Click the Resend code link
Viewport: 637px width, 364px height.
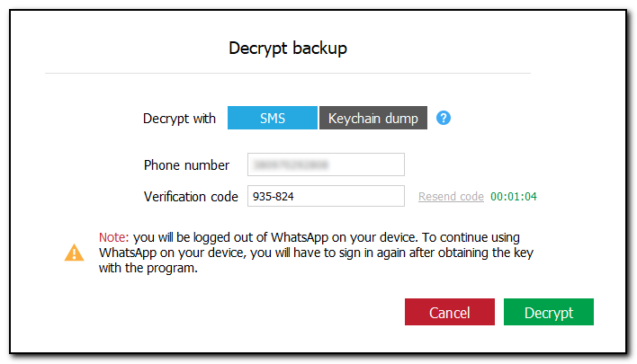pyautogui.click(x=451, y=197)
